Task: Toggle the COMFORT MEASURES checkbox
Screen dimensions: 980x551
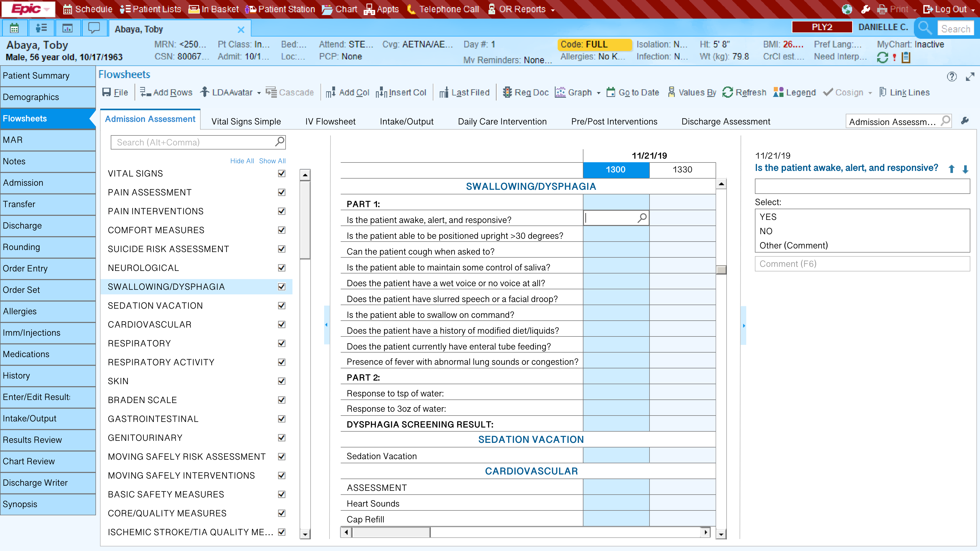Action: [281, 230]
